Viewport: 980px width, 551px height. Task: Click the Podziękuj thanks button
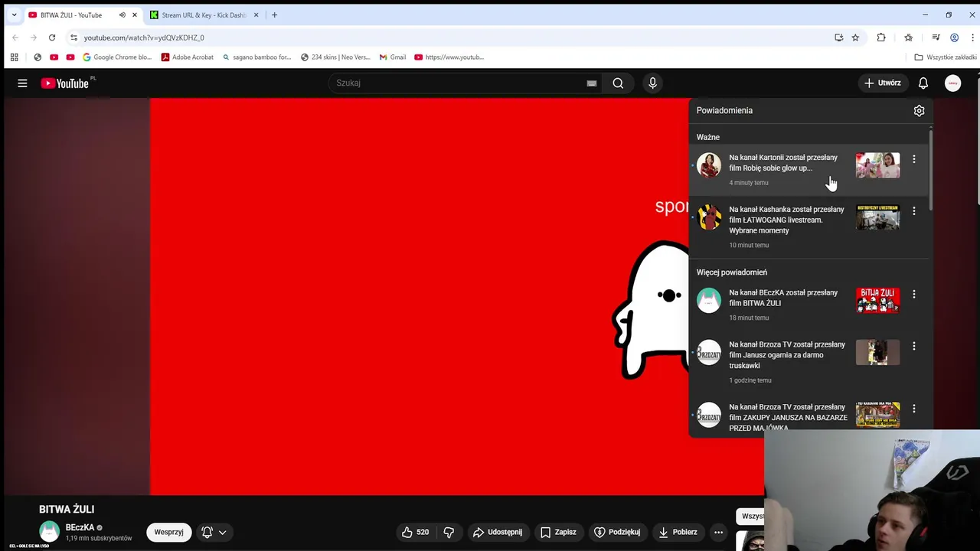[x=617, y=532]
